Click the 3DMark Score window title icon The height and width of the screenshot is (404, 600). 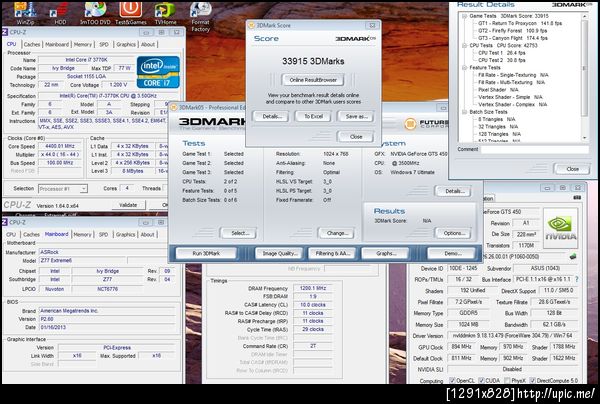251,25
